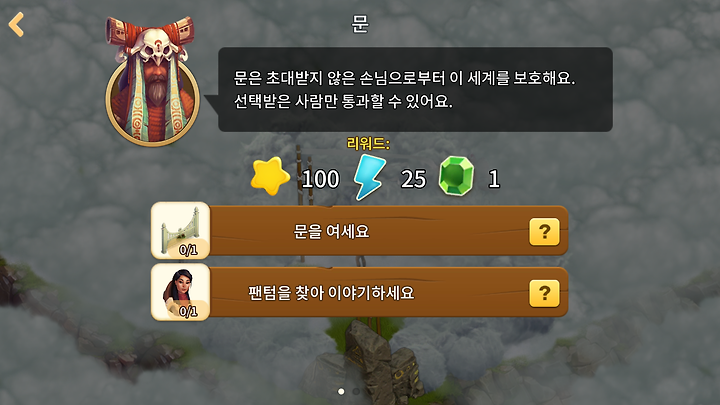
Task: Click the blue lightning energy icon
Action: pos(370,177)
